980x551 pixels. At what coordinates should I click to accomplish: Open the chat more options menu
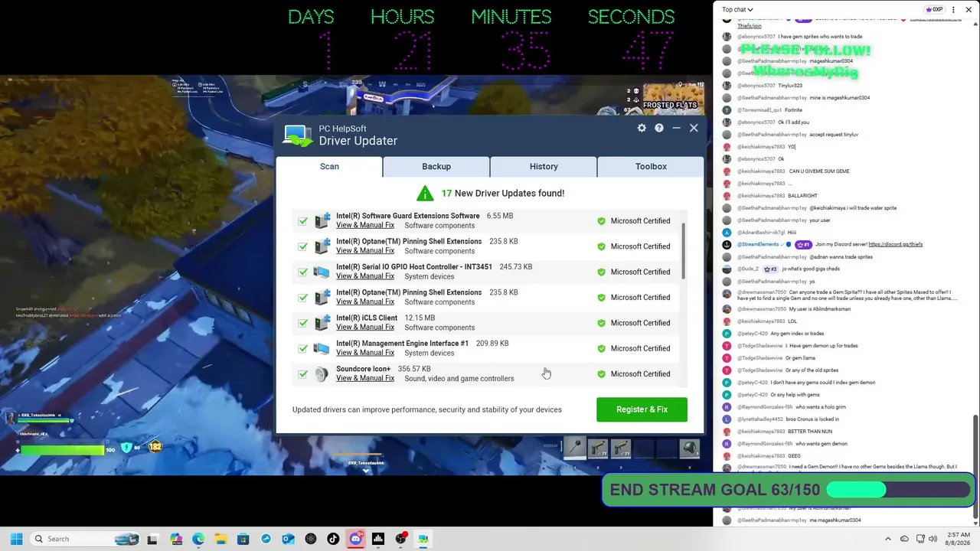tap(954, 10)
